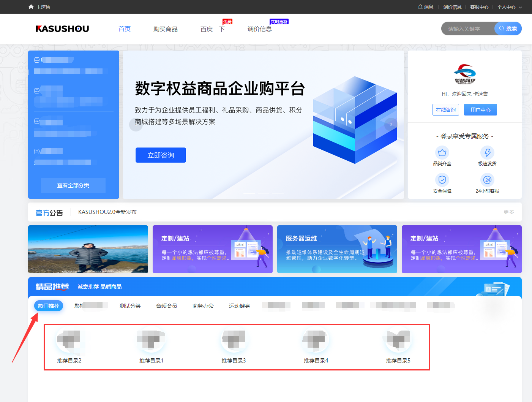
Task: Open 客服中心 in the top bar
Action: pos(479,7)
